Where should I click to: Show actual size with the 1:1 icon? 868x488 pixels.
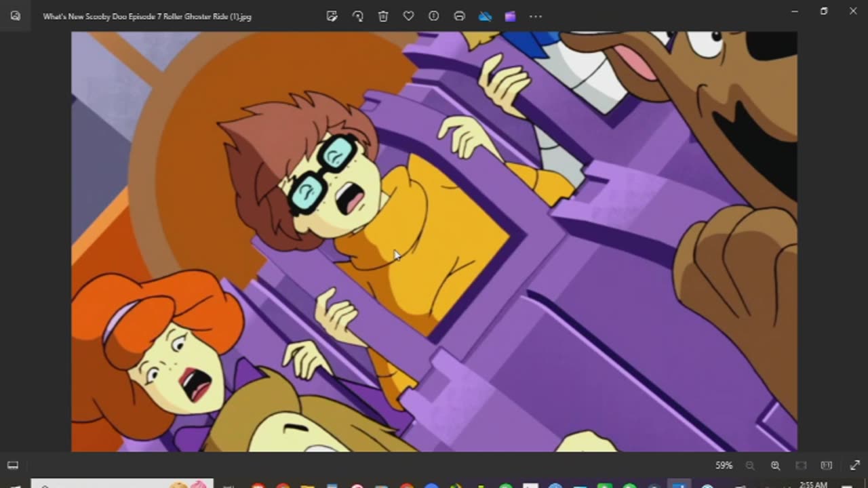click(826, 465)
